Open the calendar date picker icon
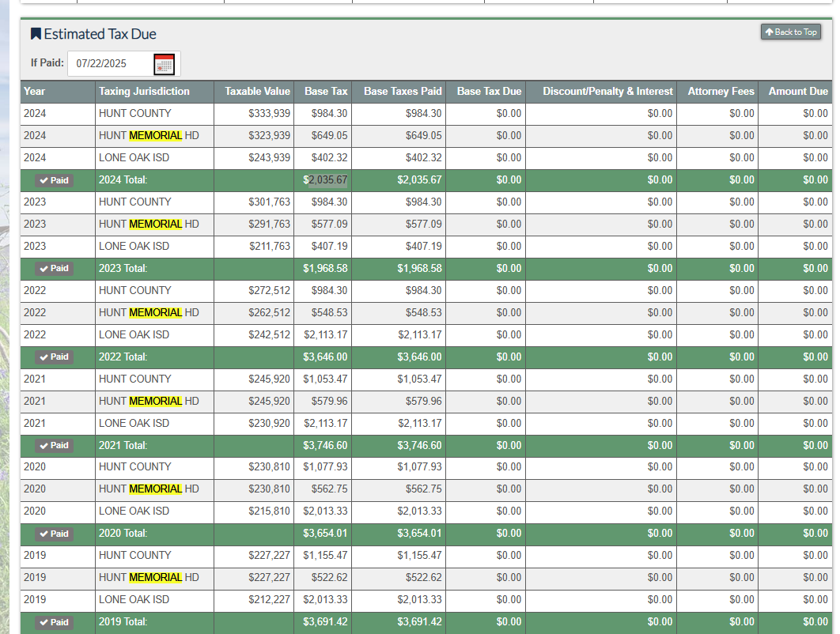The image size is (840, 634). pyautogui.click(x=164, y=64)
